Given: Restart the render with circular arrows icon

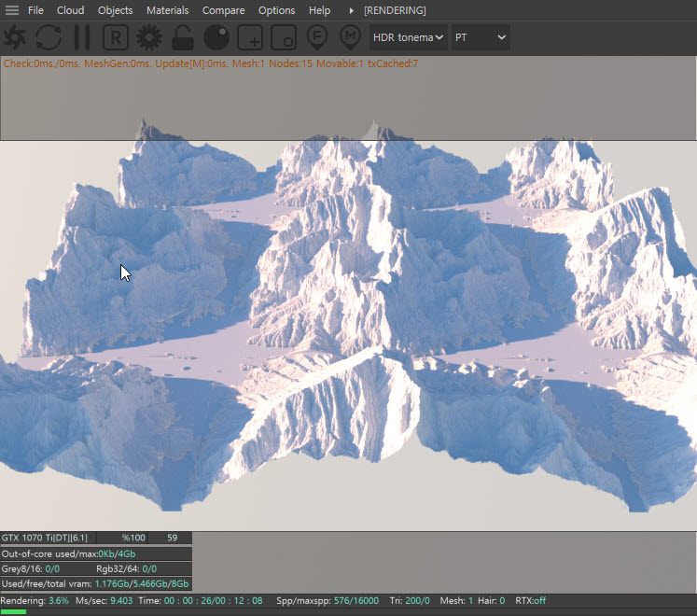Looking at the screenshot, I should (x=49, y=37).
